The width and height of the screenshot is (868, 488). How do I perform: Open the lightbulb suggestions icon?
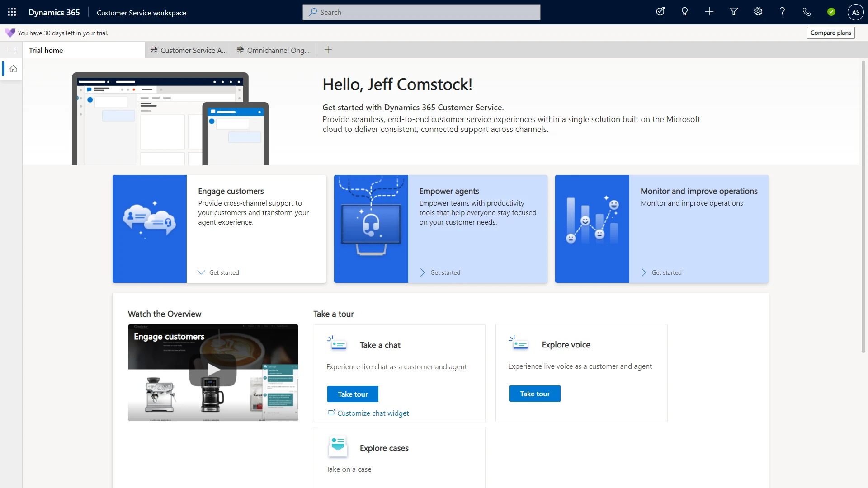[684, 12]
